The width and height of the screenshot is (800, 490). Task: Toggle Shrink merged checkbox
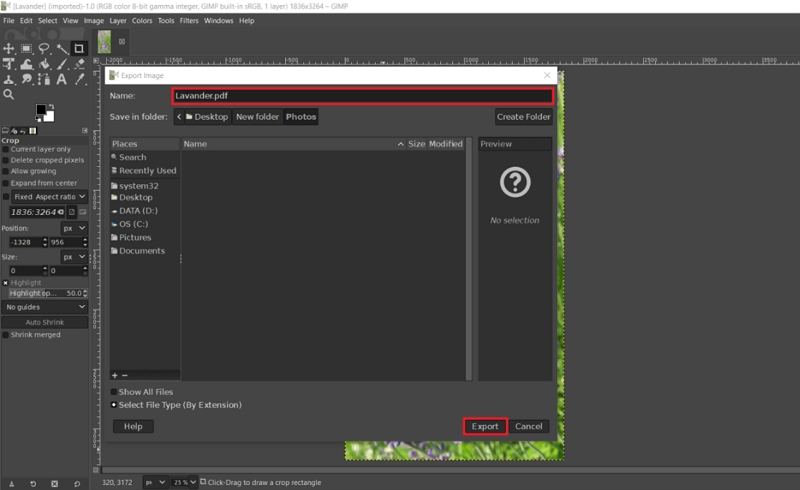[x=6, y=335]
